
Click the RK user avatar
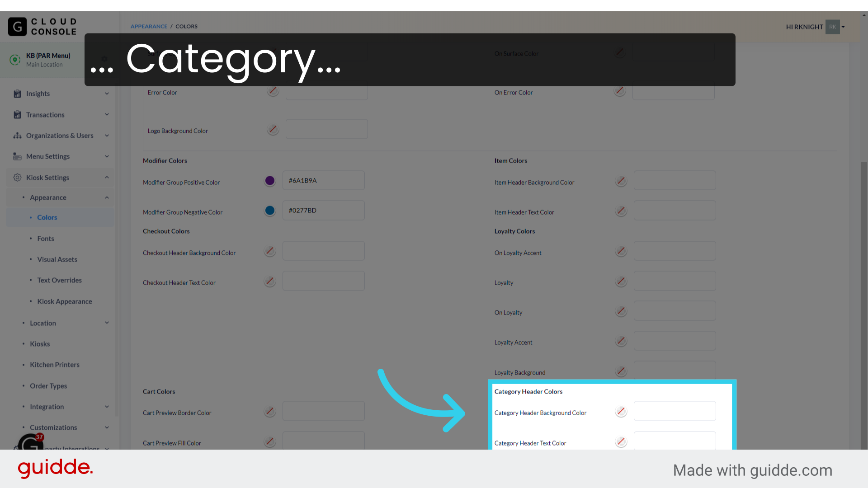pos(832,27)
